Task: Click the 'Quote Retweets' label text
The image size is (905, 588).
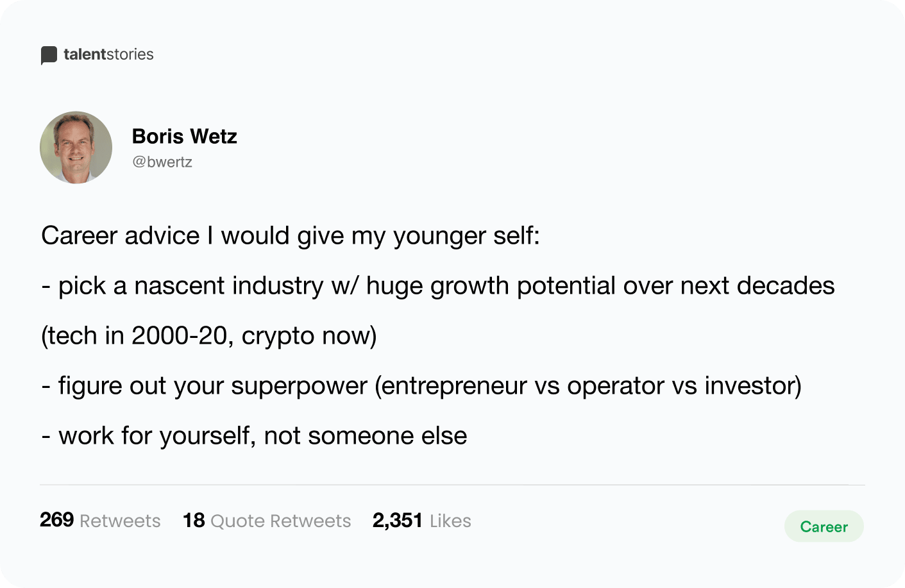Action: [281, 521]
